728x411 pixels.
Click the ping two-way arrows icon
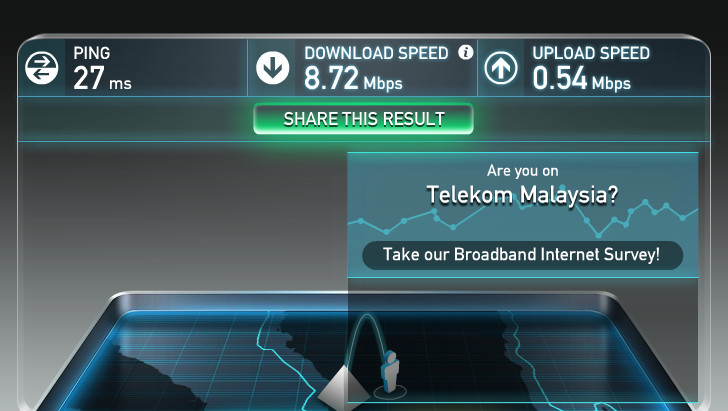(x=42, y=68)
